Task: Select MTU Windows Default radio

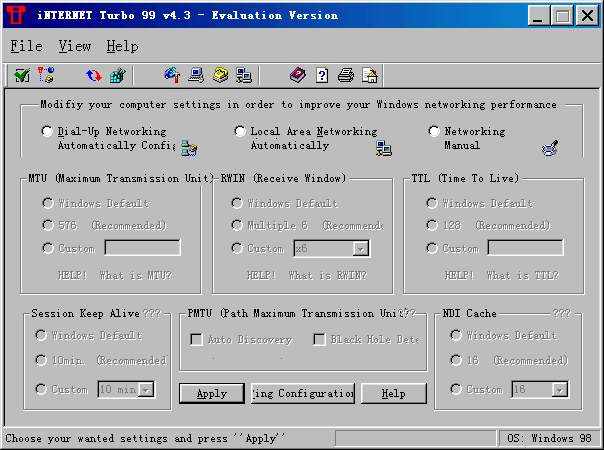Action: (48, 203)
